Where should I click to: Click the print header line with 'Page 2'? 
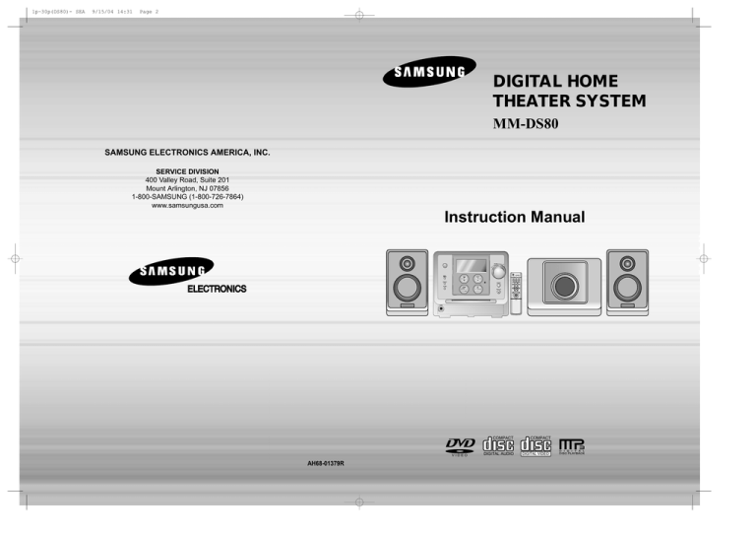click(94, 12)
